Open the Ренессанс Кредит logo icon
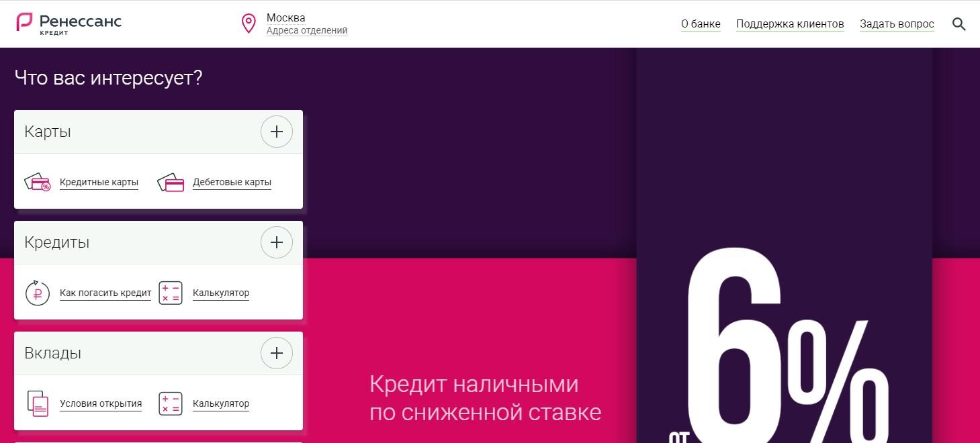 26,22
